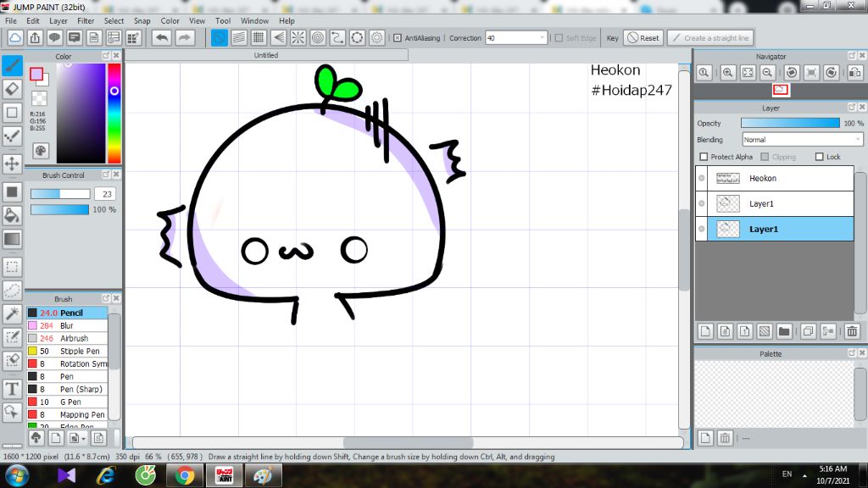The height and width of the screenshot is (488, 868).
Task: Toggle AntiAliasing checkbox
Action: [398, 37]
